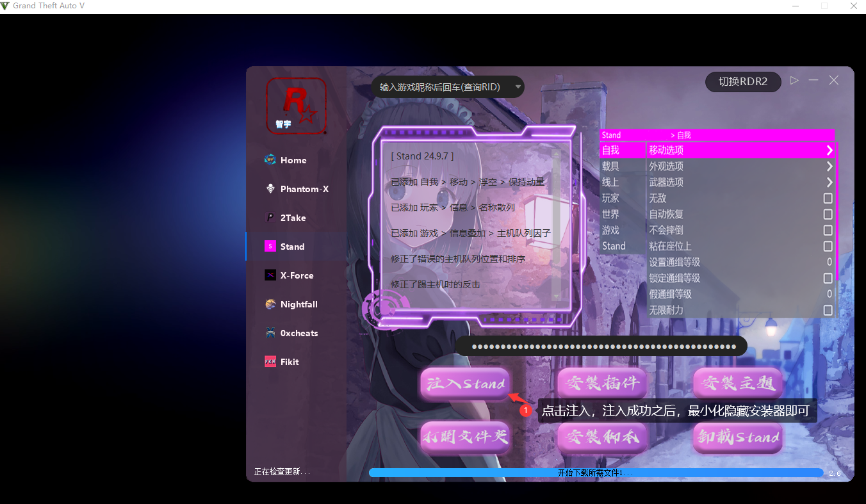
Task: Enable the 锁定通缉等级 checkbox
Action: click(828, 279)
